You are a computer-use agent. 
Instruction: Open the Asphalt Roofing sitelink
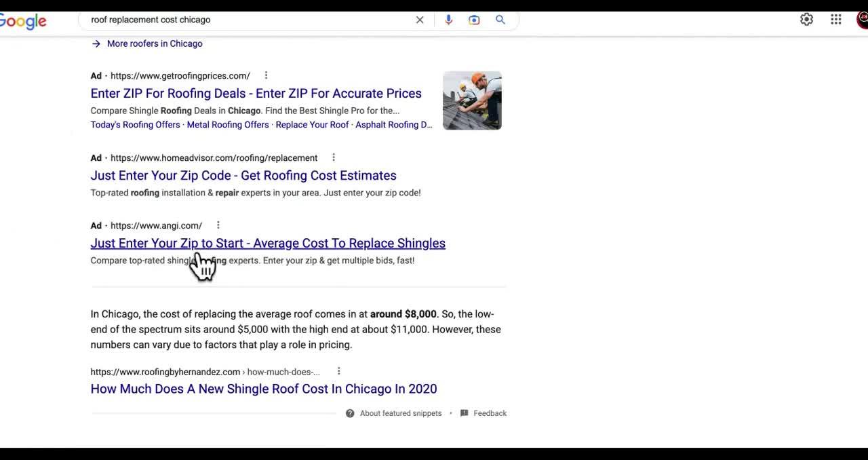[394, 125]
